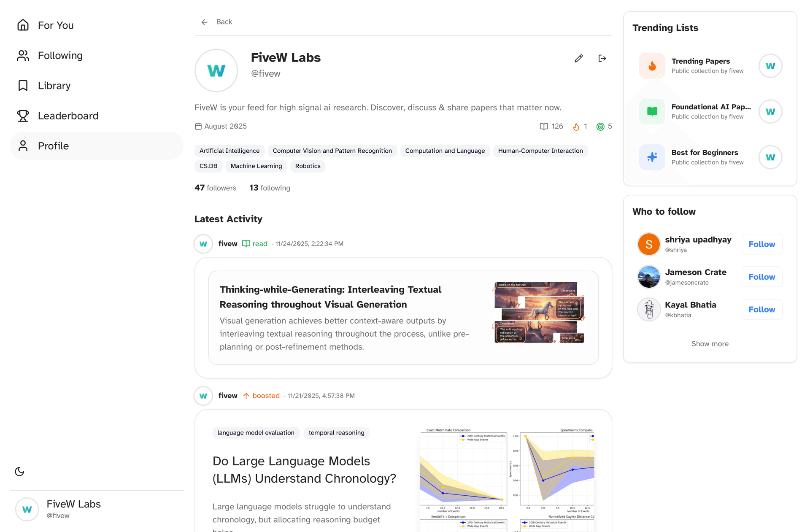Click the views target icon showing 5
Viewport: 810px width, 532px height.
[x=600, y=126]
